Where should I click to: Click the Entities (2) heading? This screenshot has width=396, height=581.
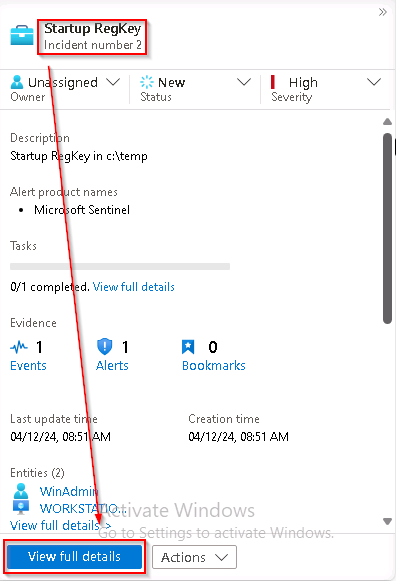(37, 473)
